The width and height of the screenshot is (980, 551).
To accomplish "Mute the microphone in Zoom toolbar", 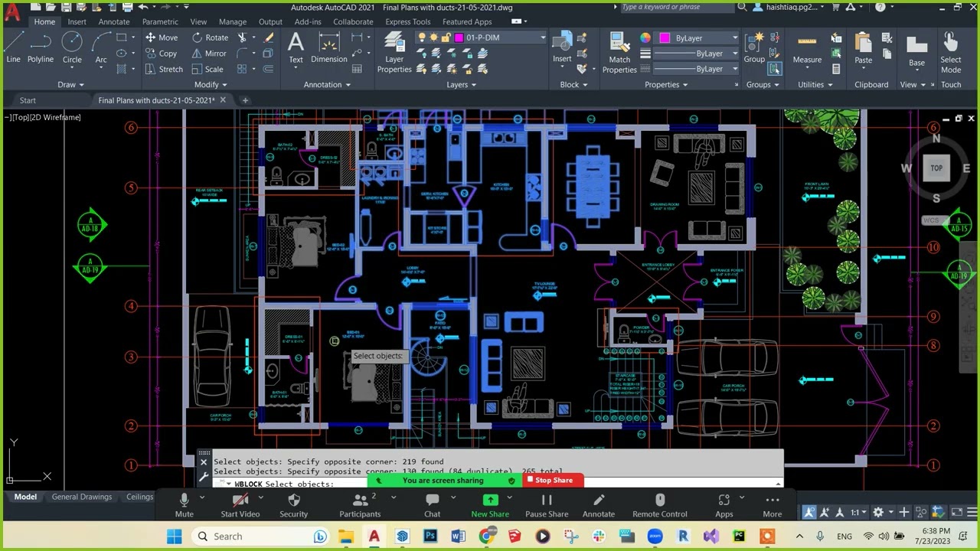I will [184, 505].
